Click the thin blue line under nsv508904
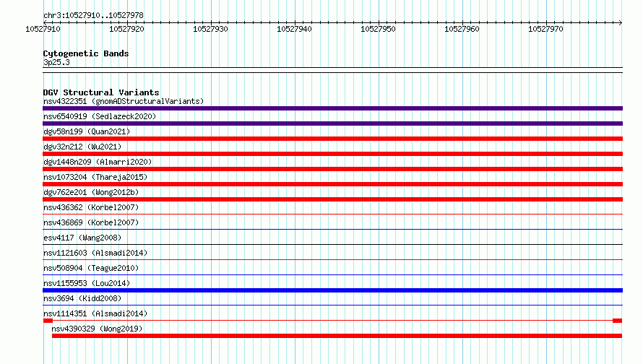This screenshot has height=364, width=643. pyautogui.click(x=332, y=274)
